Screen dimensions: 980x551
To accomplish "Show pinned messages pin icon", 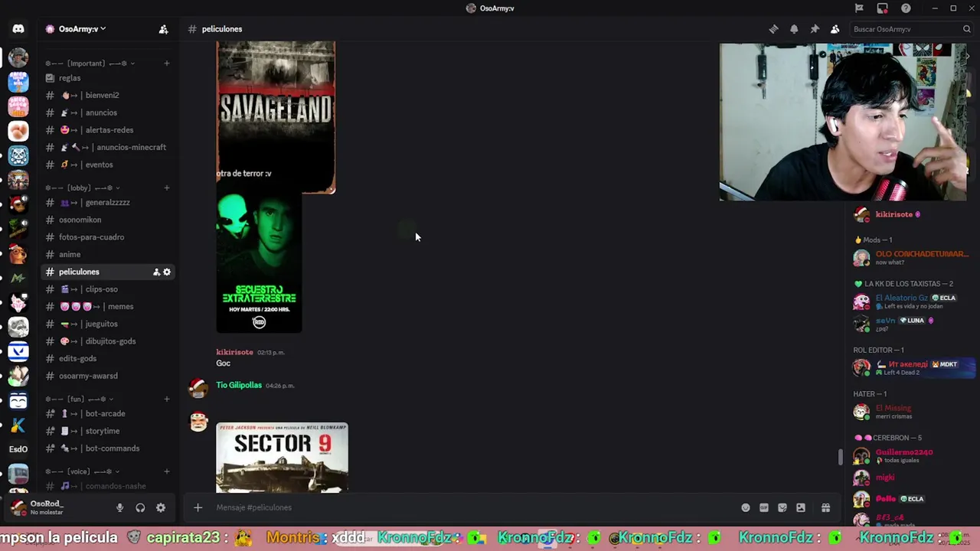I will [x=815, y=29].
